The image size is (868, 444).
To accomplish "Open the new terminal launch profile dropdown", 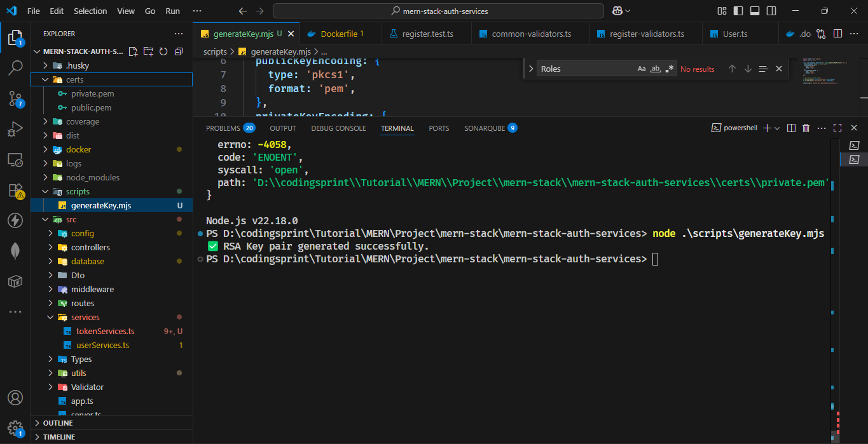I will click(777, 128).
